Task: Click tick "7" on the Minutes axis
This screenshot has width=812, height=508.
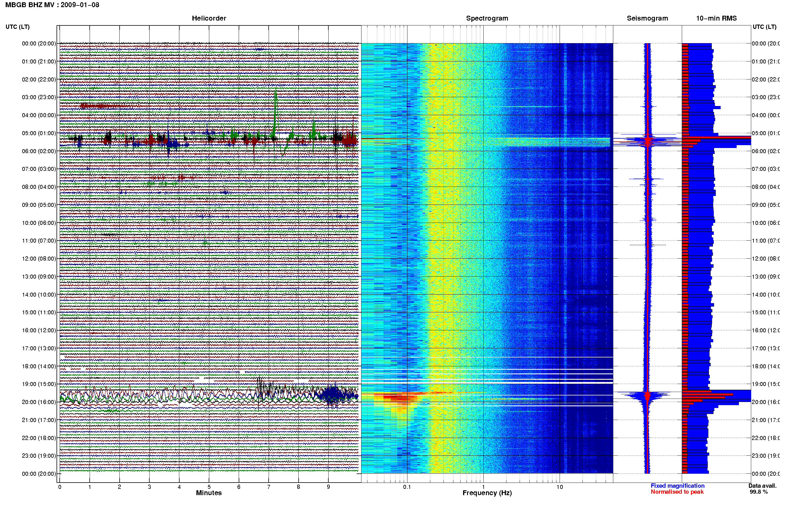Action: click(269, 487)
